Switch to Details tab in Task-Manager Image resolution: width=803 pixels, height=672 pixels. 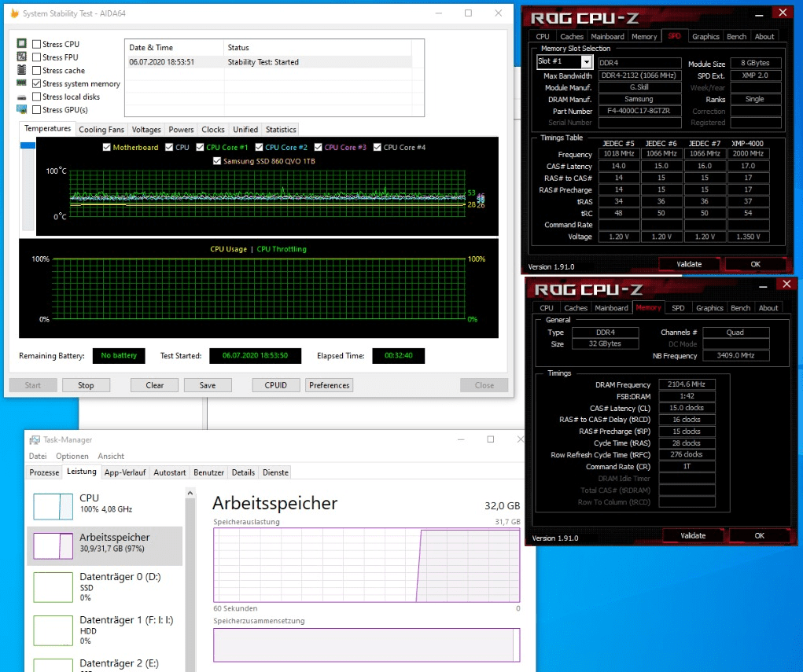click(243, 472)
